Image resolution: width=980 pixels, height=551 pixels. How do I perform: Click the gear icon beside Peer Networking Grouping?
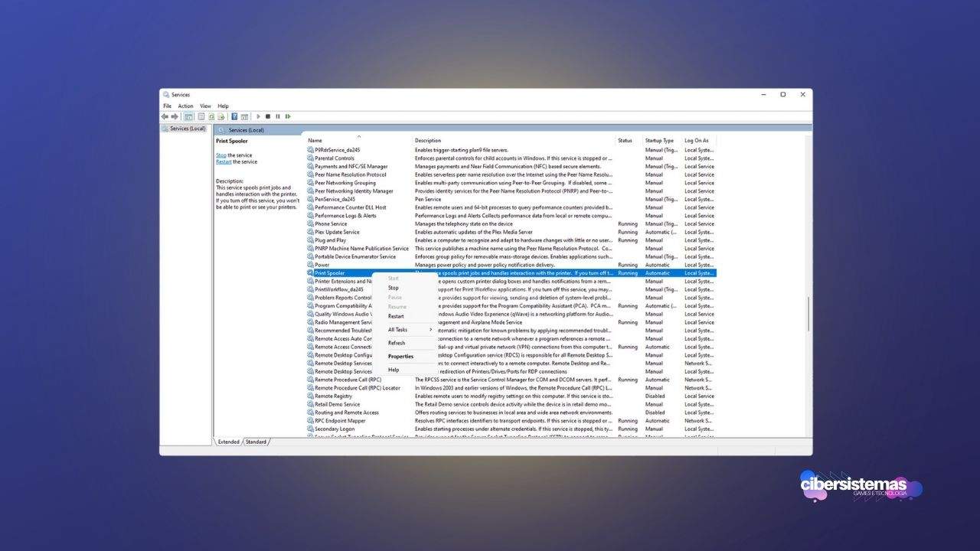coord(311,183)
